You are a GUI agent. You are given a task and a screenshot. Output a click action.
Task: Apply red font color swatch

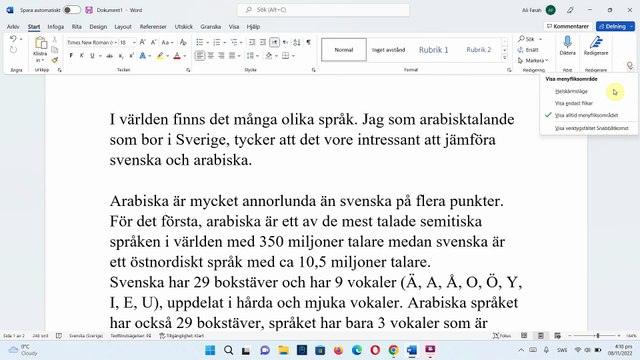177,56
